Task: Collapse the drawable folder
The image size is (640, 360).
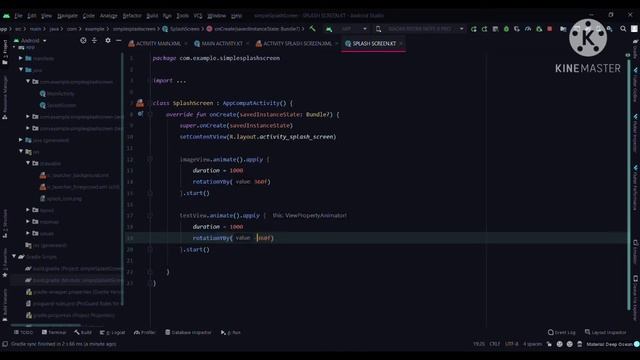Action: point(28,163)
